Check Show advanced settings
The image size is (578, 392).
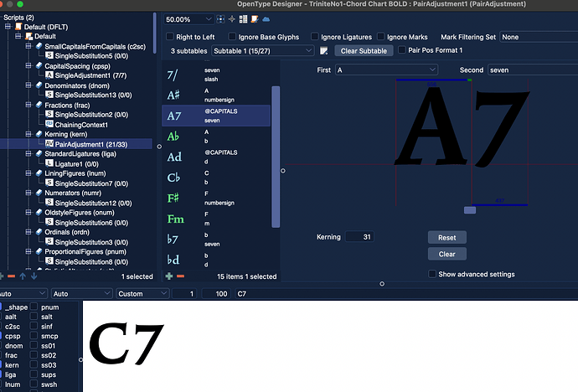[432, 274]
